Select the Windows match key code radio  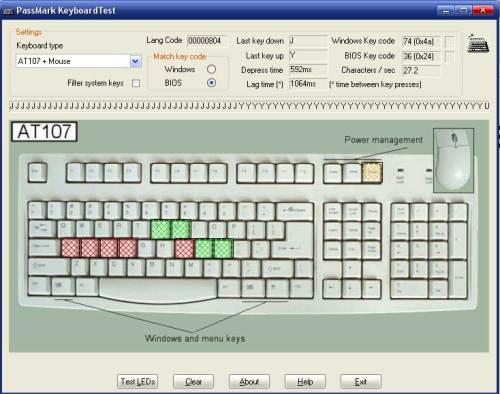[211, 69]
